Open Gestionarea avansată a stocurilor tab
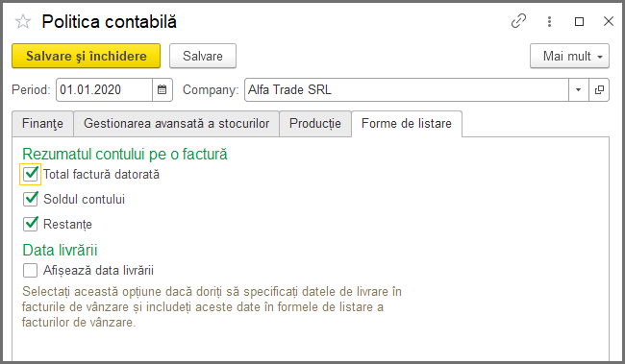The height and width of the screenshot is (364, 625). [176, 124]
